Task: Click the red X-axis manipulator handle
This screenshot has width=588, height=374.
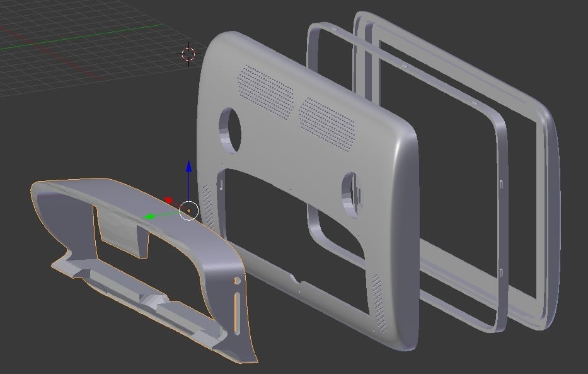Action: click(169, 201)
